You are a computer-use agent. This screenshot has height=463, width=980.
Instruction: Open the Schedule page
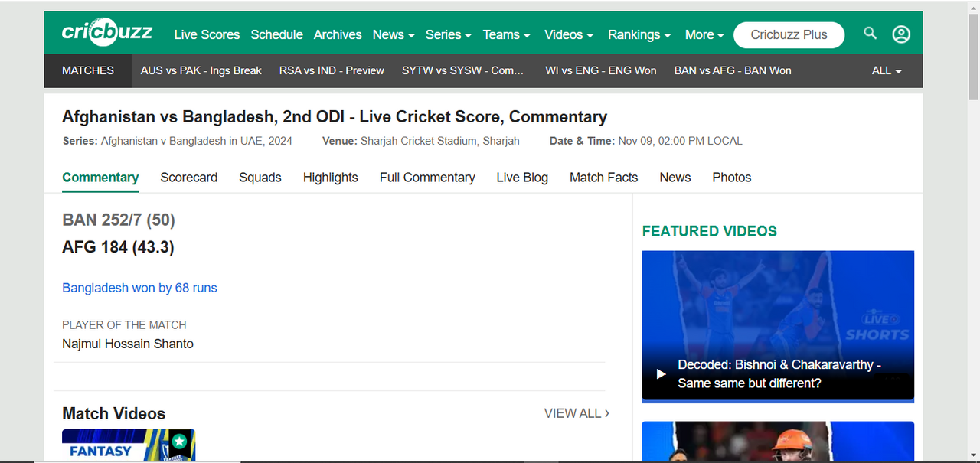click(276, 34)
